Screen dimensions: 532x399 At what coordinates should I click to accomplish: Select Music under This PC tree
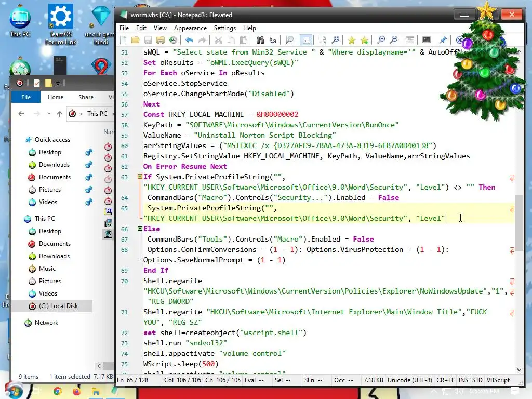[x=47, y=269]
